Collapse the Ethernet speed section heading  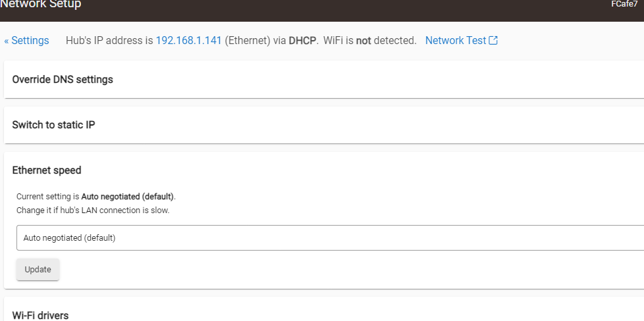pos(47,170)
